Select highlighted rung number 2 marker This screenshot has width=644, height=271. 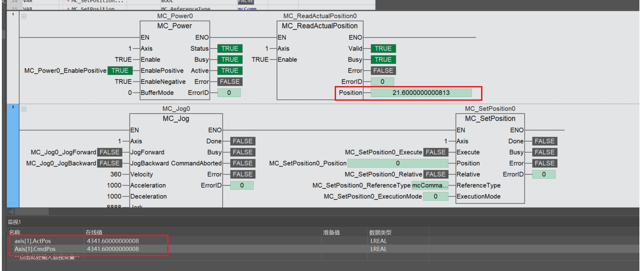[13, 107]
